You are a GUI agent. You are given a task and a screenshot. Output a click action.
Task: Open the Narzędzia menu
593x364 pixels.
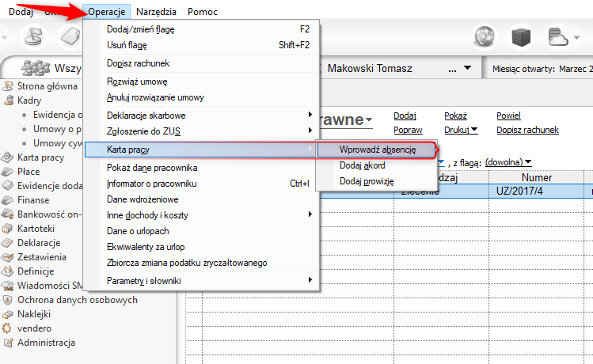coord(156,12)
